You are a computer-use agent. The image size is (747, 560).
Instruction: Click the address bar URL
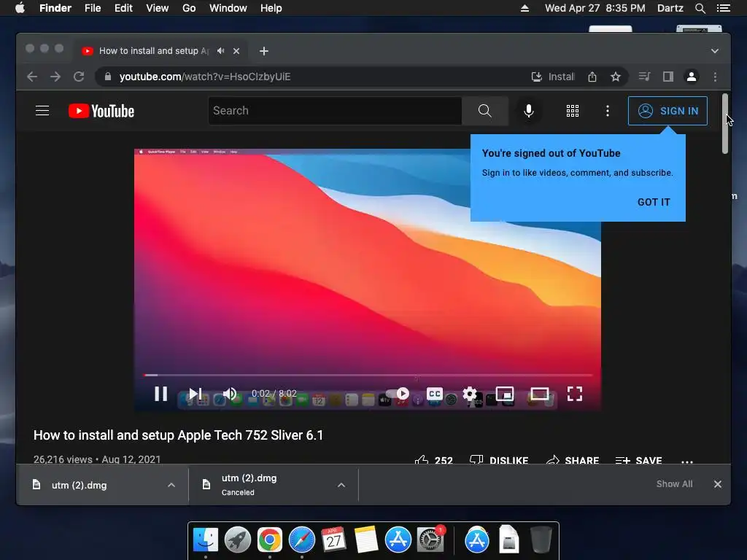[x=205, y=77]
